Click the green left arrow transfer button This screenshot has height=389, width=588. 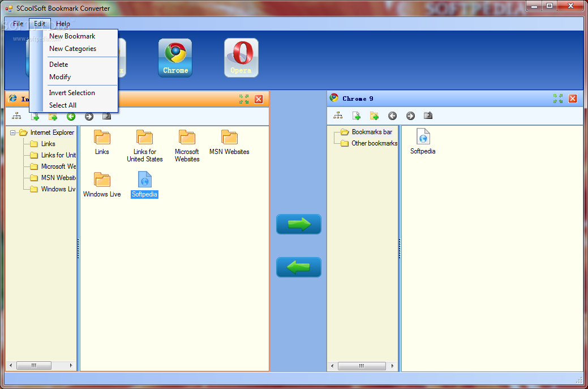[x=298, y=267]
